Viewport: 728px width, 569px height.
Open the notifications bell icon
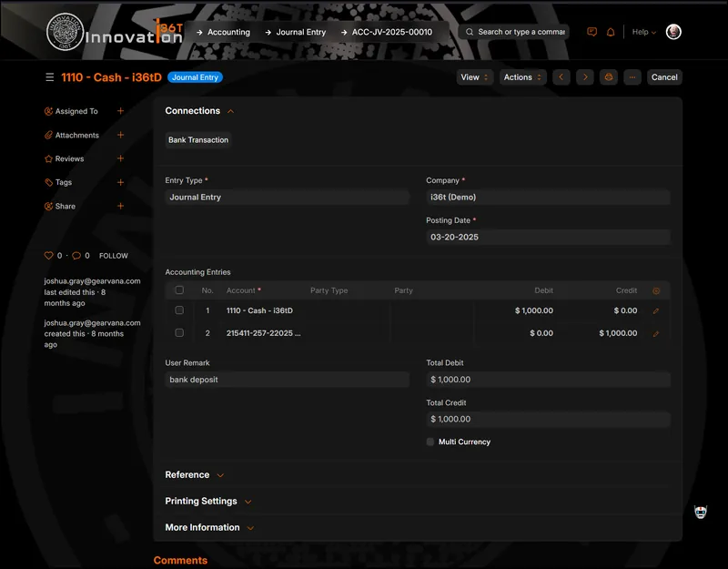coord(611,32)
